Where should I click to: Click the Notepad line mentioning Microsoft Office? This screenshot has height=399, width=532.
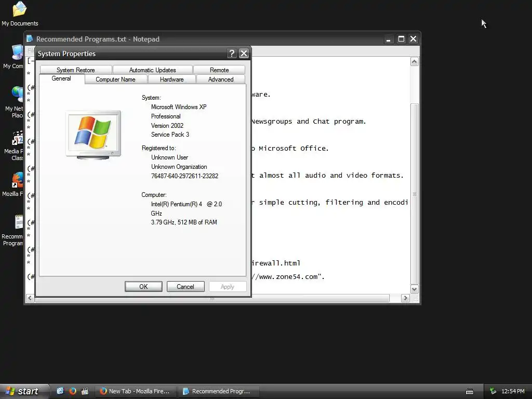click(290, 148)
